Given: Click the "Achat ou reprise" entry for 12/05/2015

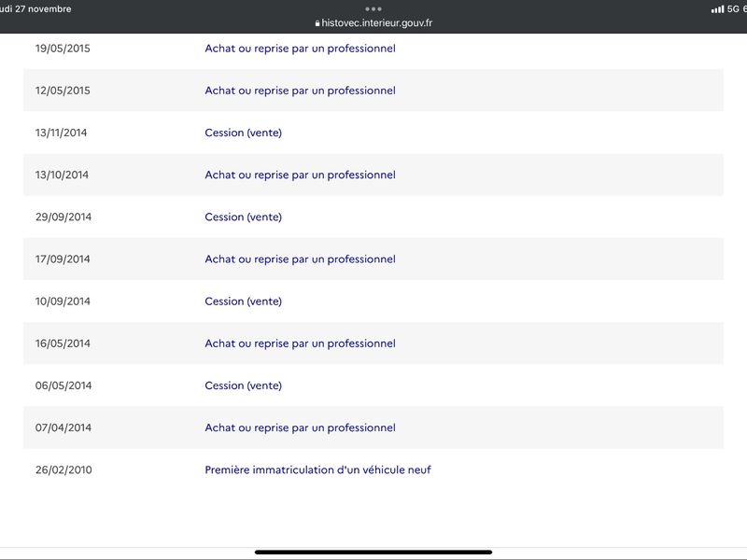Looking at the screenshot, I should click(300, 91).
